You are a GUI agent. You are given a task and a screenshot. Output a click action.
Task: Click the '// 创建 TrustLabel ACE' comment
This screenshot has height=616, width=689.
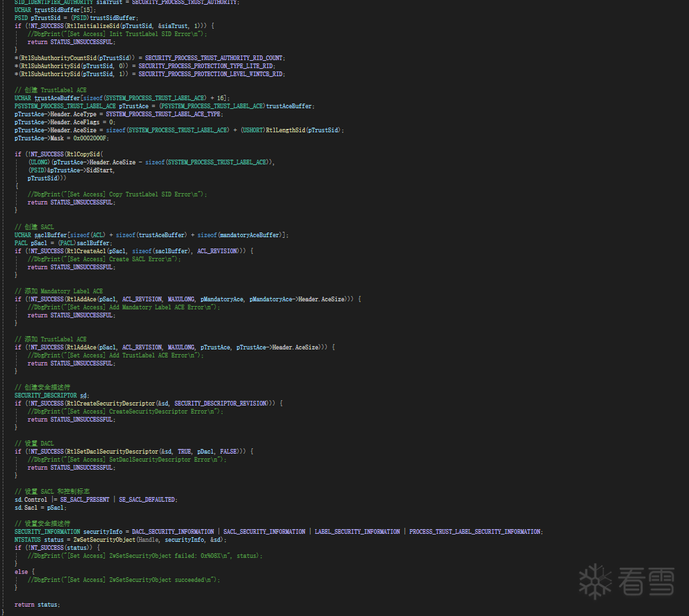pyautogui.click(x=51, y=90)
